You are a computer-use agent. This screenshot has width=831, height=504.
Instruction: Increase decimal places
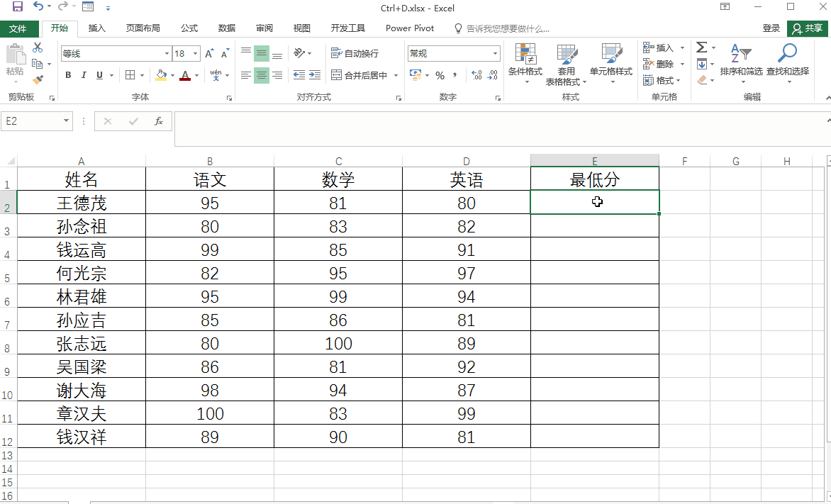tap(476, 75)
